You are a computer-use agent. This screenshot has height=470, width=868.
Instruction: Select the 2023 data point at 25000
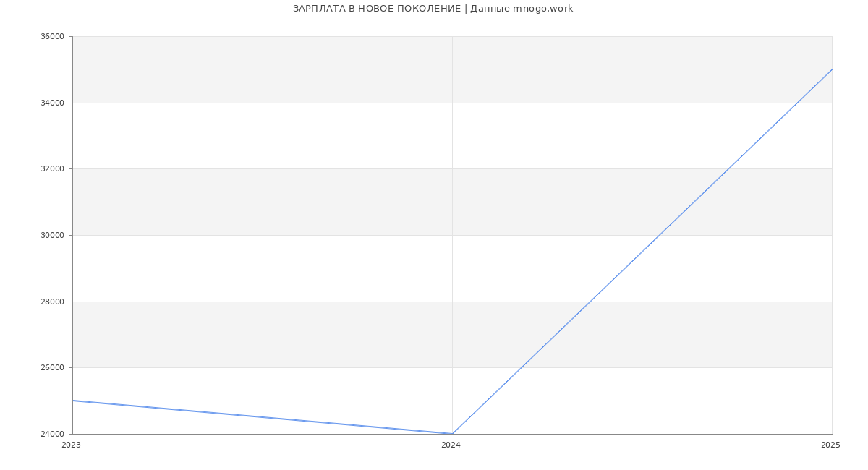pyautogui.click(x=73, y=401)
